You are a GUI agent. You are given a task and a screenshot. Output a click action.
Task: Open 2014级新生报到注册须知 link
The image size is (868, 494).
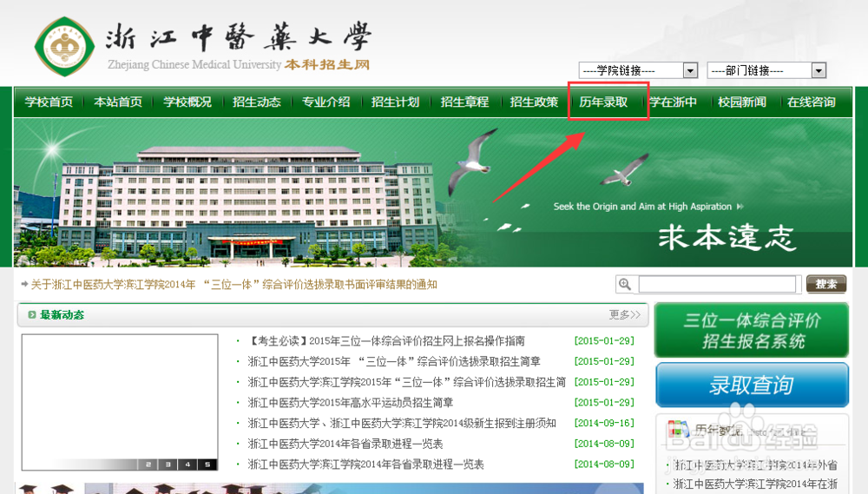[x=402, y=423]
